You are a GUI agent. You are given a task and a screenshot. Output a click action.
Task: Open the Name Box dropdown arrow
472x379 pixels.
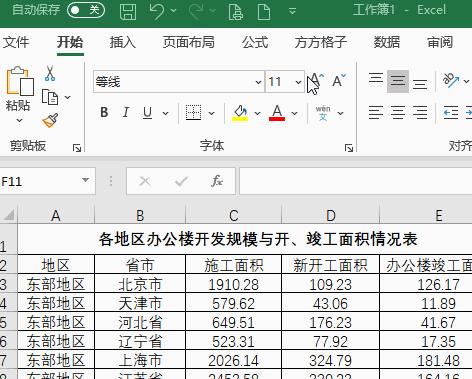click(86, 180)
